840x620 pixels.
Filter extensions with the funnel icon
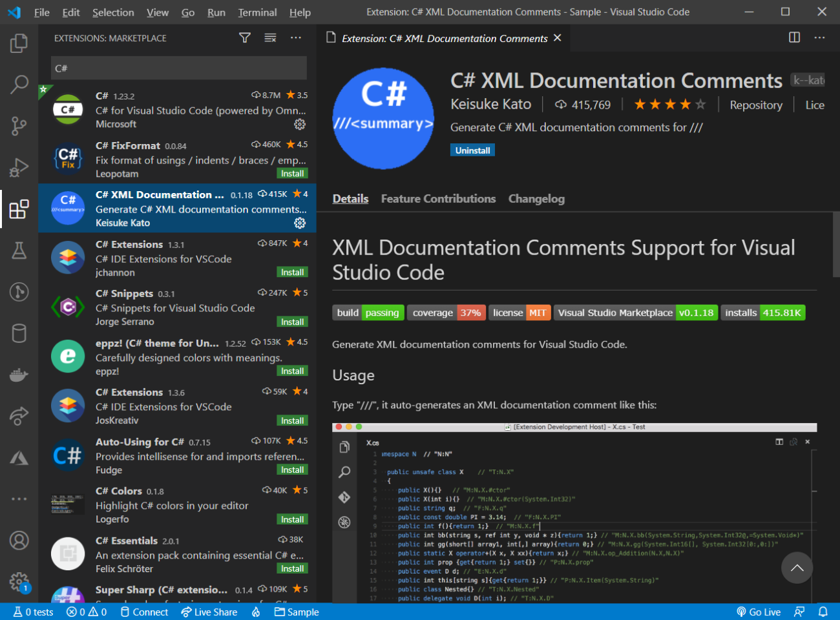coord(245,38)
